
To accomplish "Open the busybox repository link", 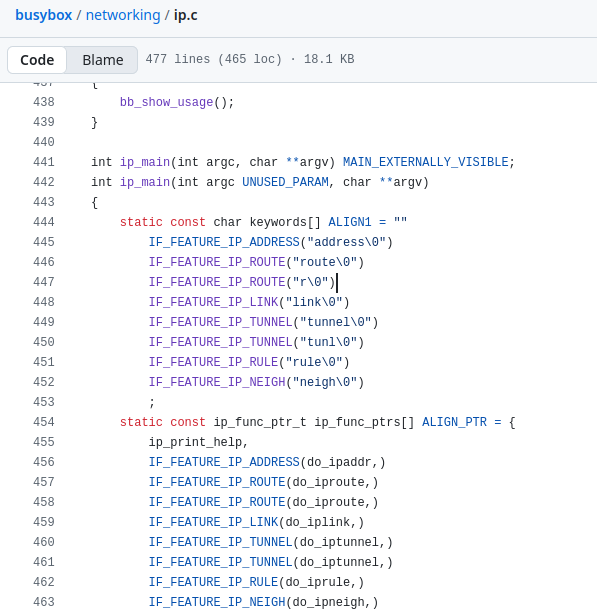I will 44,15.
